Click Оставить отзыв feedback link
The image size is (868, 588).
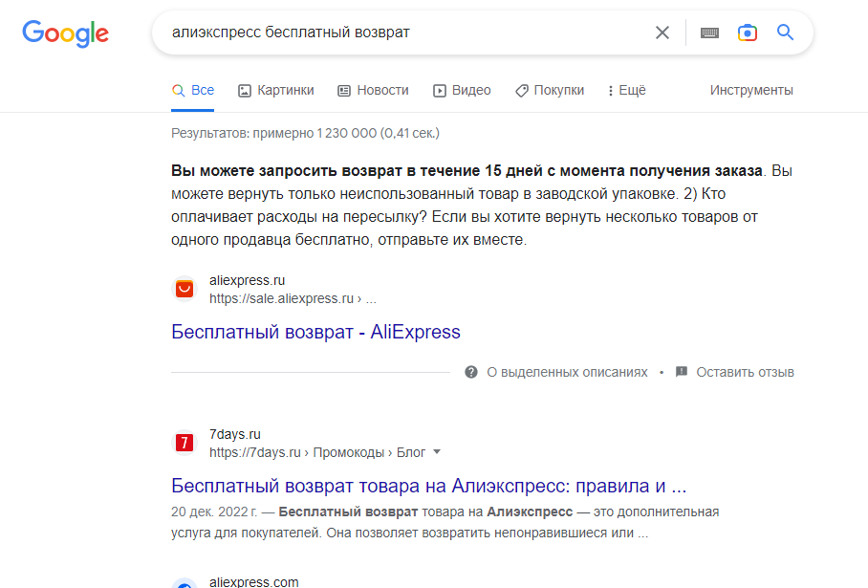click(745, 372)
